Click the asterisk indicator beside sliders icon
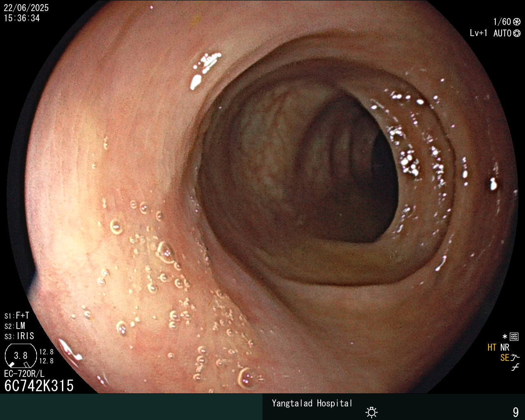 (x=505, y=337)
